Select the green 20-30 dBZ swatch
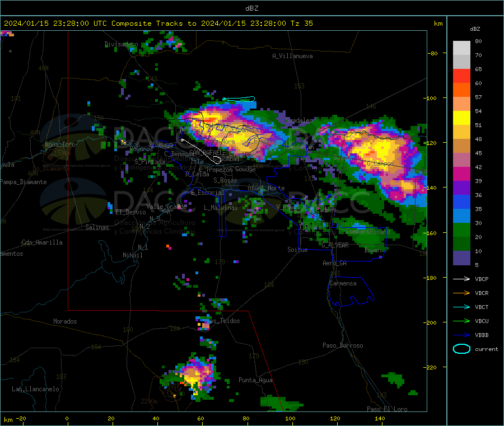Image resolution: width=504 pixels, height=426 pixels. [x=461, y=230]
